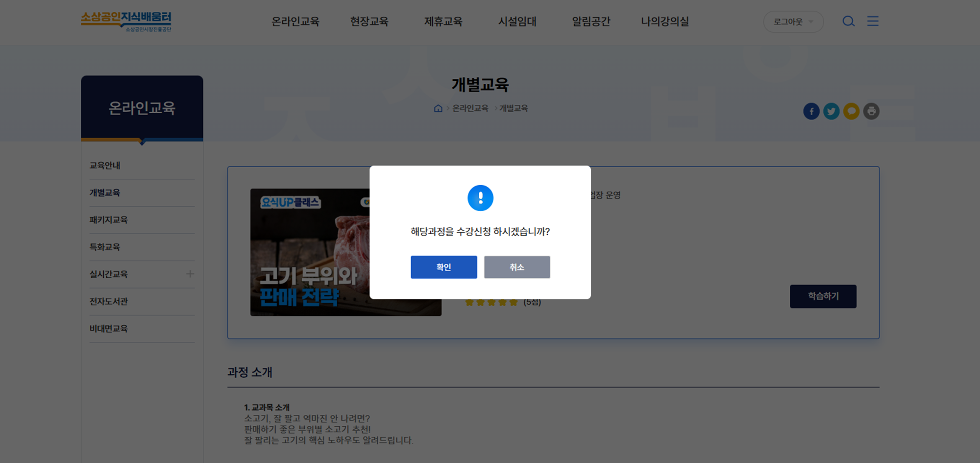980x463 pixels.
Task: Click the home icon in breadcrumb
Action: [x=438, y=108]
